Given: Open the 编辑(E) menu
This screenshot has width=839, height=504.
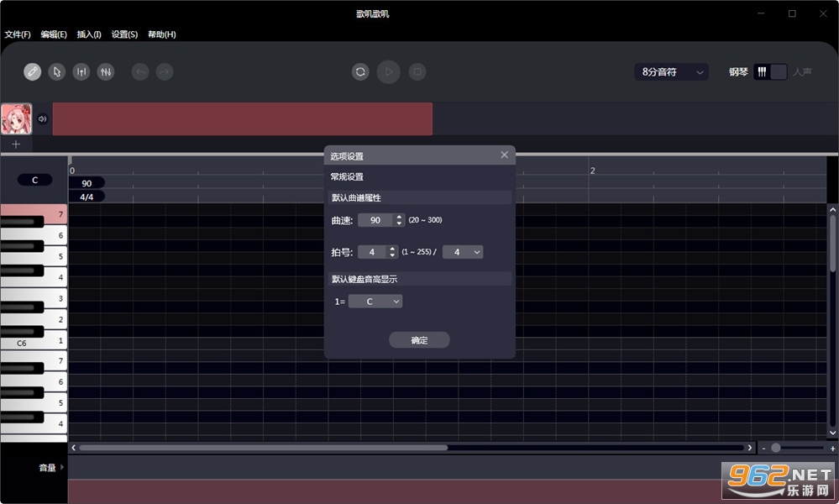Looking at the screenshot, I should coord(54,34).
